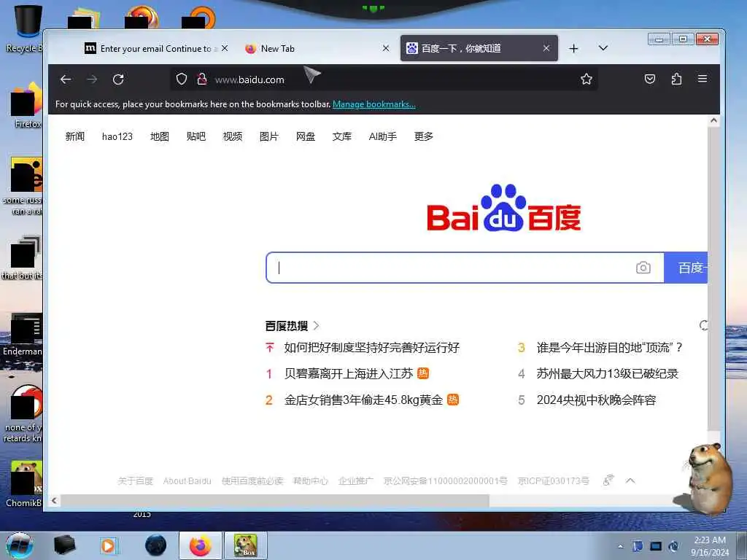The height and width of the screenshot is (560, 747).
Task: Select the 百度一下，你就知道 tab
Action: click(x=479, y=48)
